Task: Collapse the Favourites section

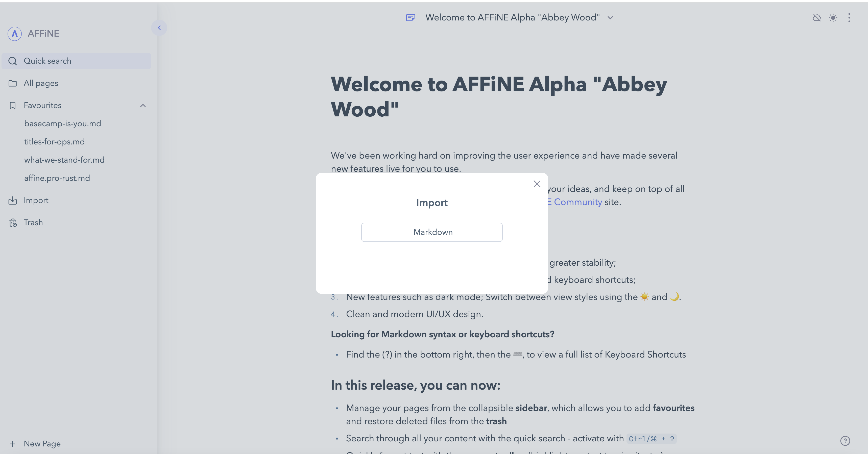Action: tap(143, 105)
